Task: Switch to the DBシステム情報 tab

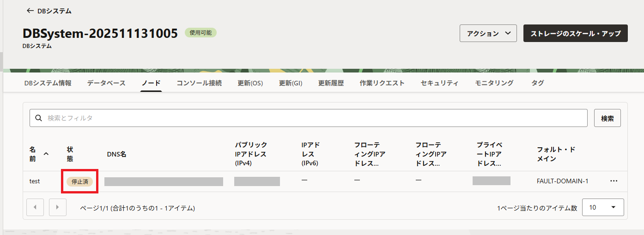Action: point(48,83)
